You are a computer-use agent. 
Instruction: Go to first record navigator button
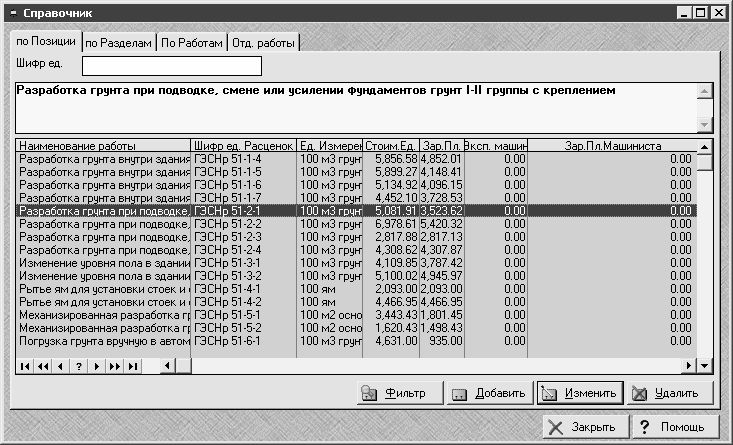25,366
